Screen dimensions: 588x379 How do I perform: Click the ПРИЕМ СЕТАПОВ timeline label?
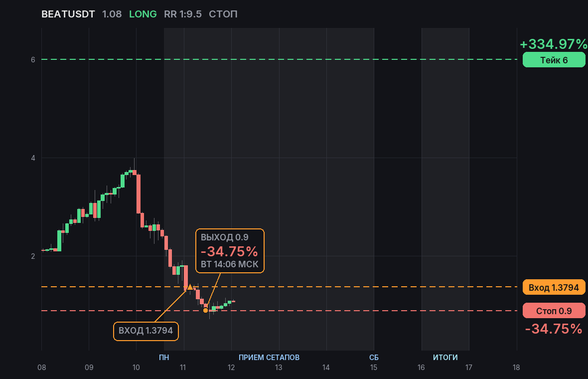point(269,357)
